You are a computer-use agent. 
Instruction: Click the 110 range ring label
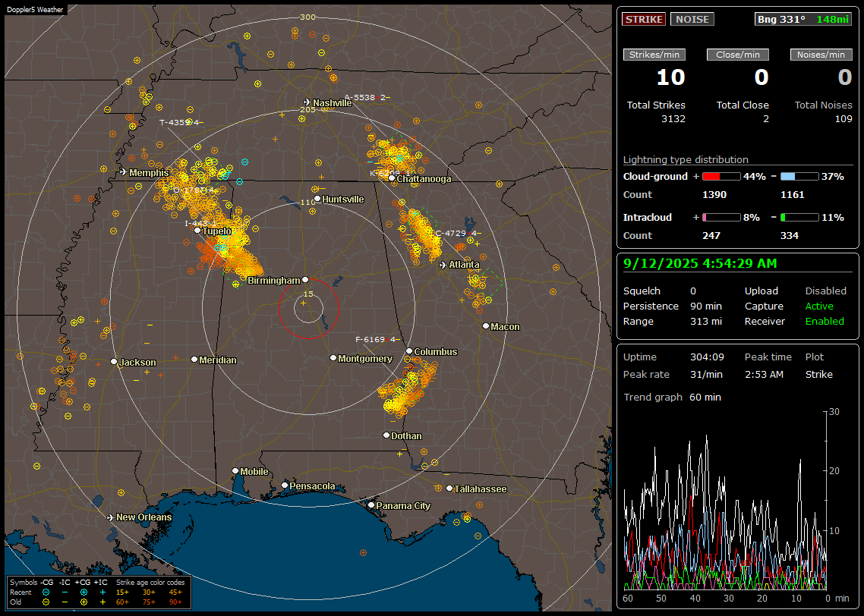coord(307,202)
